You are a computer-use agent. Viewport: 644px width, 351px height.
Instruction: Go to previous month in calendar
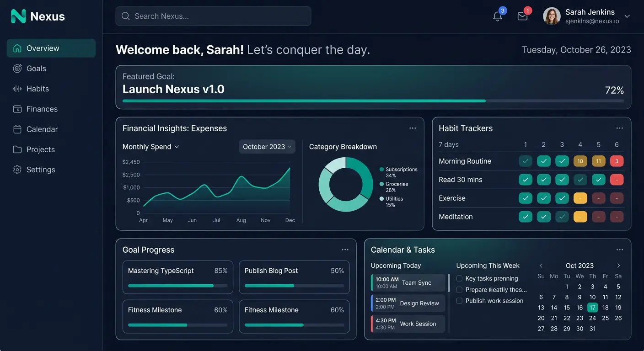541,266
